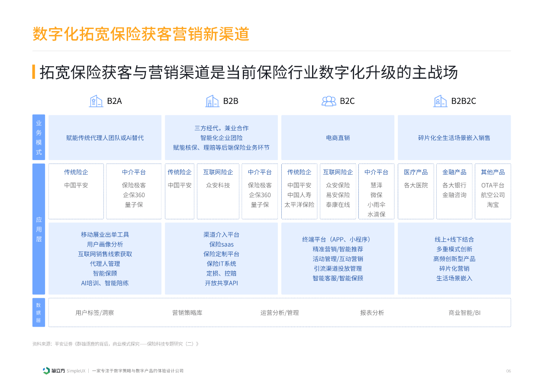Click the 其他产品 heading
Viewport: 554px width, 392px height.
[x=493, y=172]
